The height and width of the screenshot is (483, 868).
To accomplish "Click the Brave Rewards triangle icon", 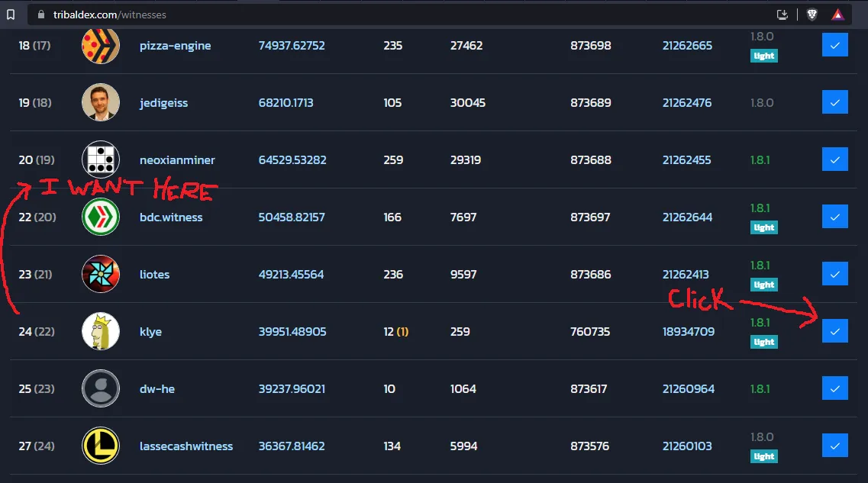I will tap(837, 14).
